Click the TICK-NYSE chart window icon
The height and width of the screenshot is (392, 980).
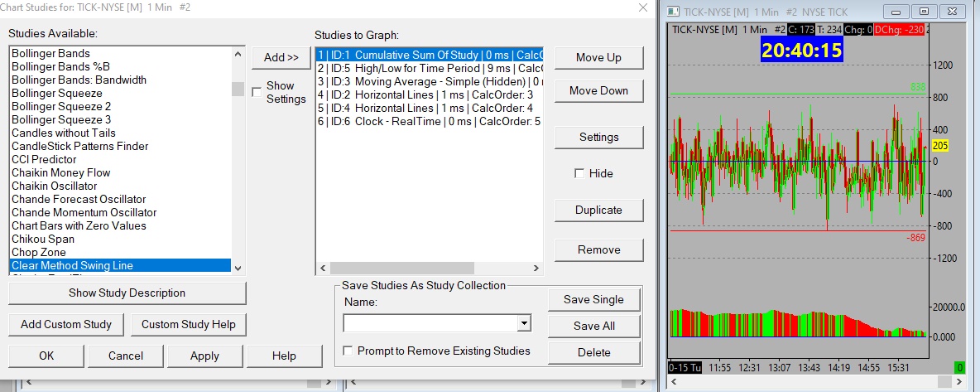pos(674,12)
